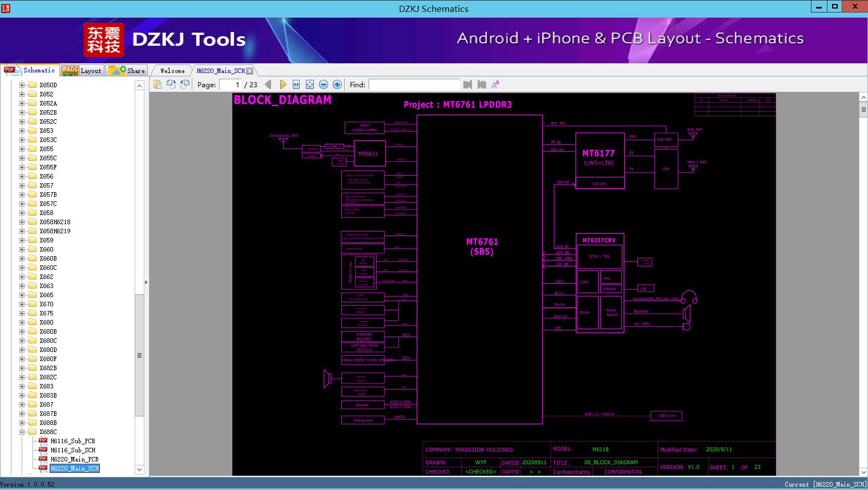Expand the X650D folder
Image resolution: width=868 pixels, height=490 pixels.
pyautogui.click(x=22, y=85)
